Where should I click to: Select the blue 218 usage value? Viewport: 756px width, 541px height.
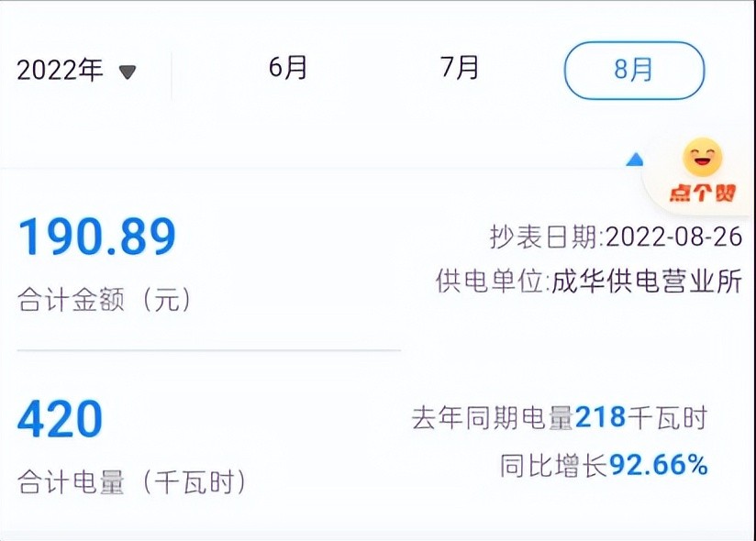click(x=600, y=419)
